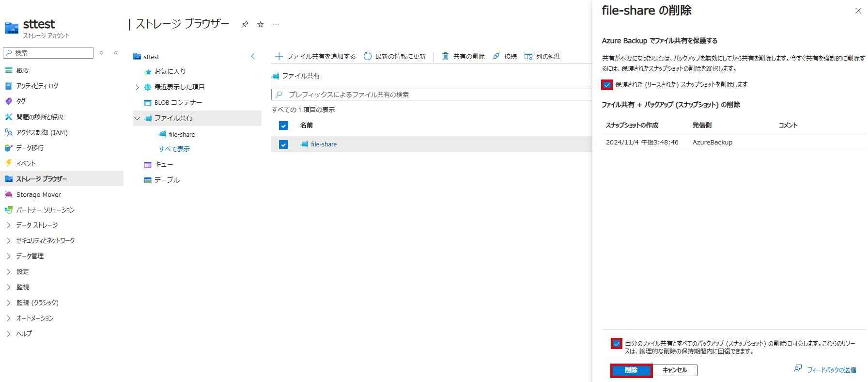The height and width of the screenshot is (382, 868).
Task: Open すべて表示 link
Action: (x=174, y=149)
